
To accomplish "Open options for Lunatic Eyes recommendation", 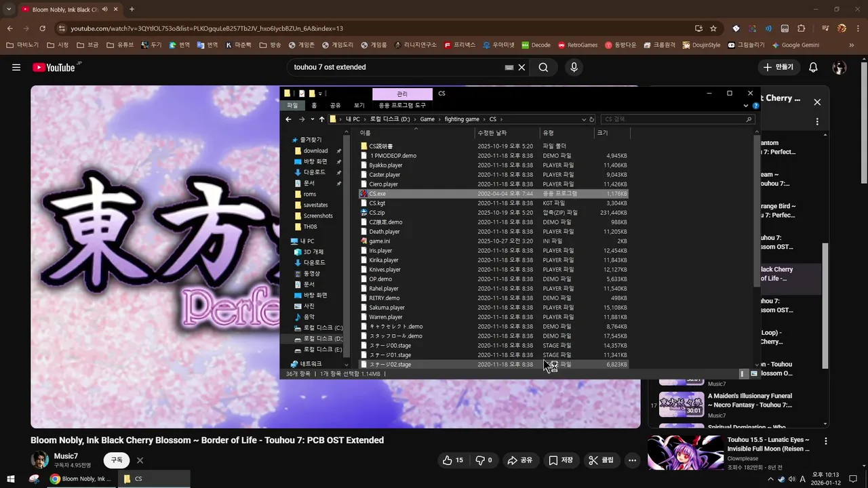I will 826,441.
